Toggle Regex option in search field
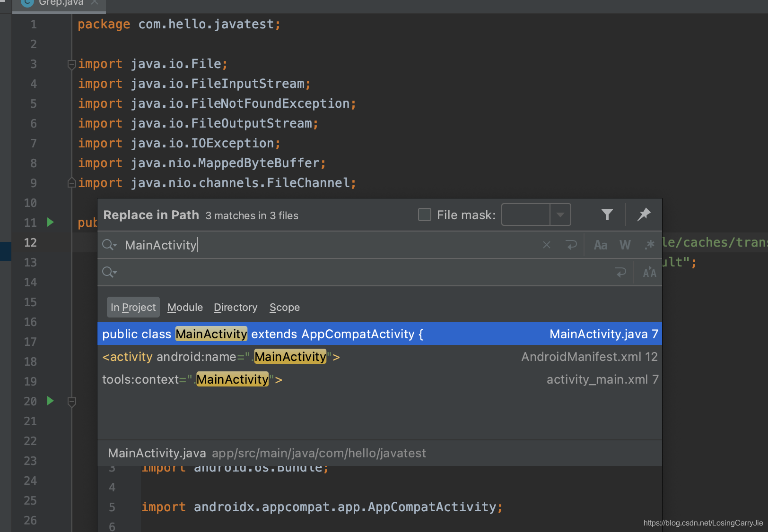 pos(650,245)
